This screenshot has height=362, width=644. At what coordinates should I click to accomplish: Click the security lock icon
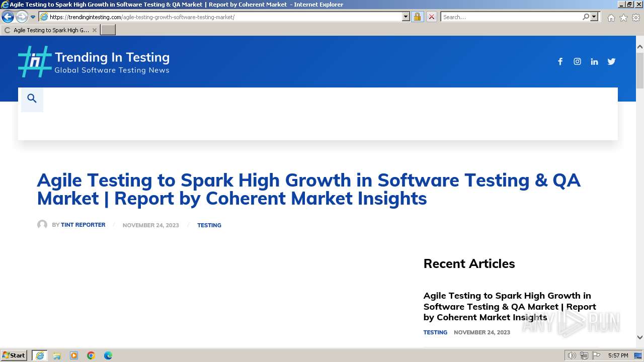417,17
